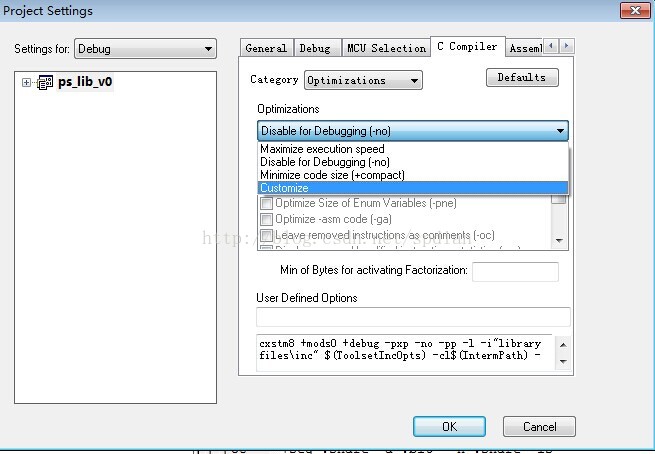Select the ps_lib_v0 project icon
Viewport: 655px width, 454px height.
coord(45,82)
